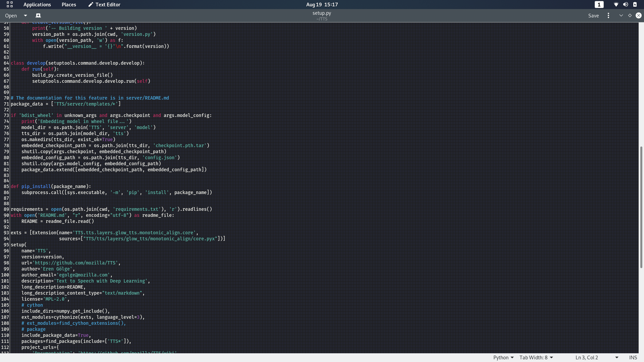The image size is (644, 362).
Task: Click the network icon in the system tray
Action: [x=616, y=4]
